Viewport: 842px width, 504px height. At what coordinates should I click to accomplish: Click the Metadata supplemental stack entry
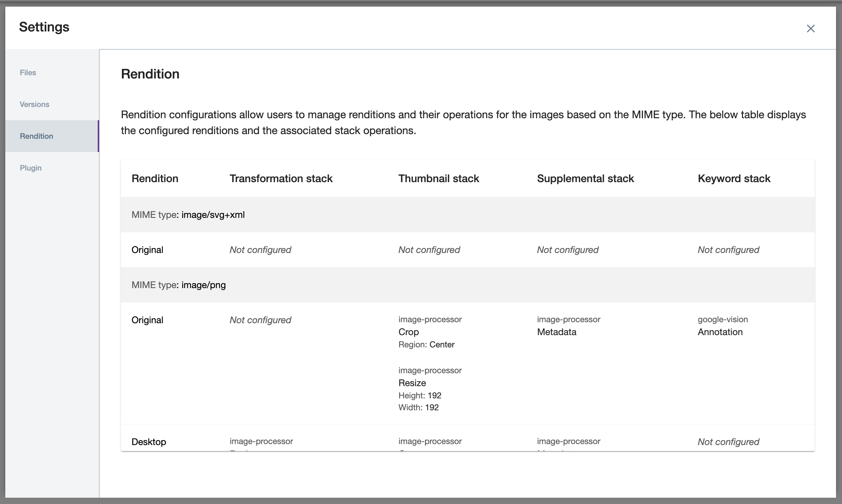tap(556, 332)
